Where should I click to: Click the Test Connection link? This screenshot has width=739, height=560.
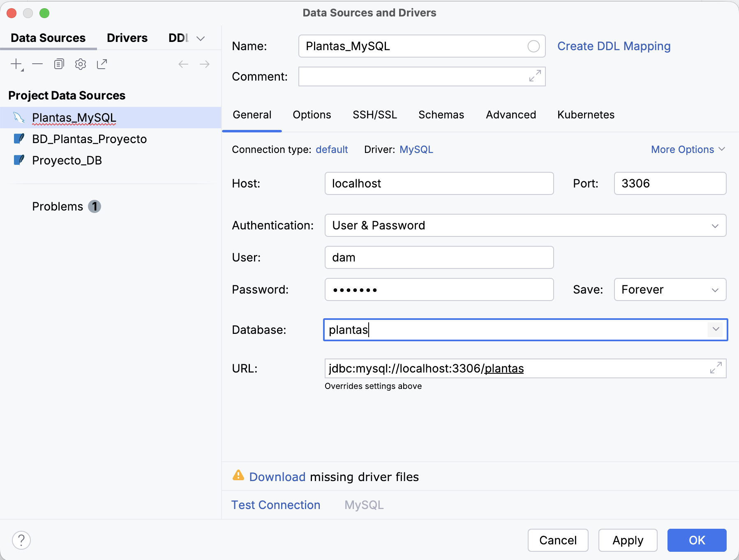click(x=276, y=505)
